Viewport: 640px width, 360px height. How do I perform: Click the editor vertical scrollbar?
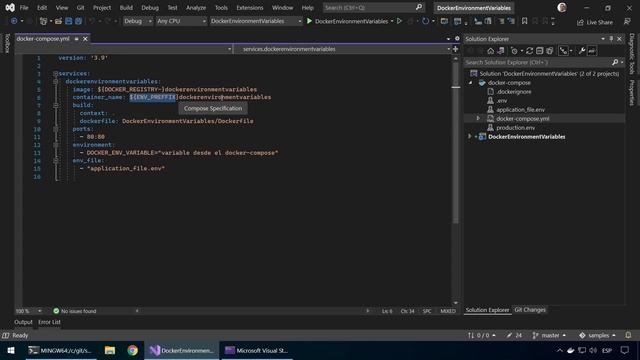pyautogui.click(x=456, y=180)
